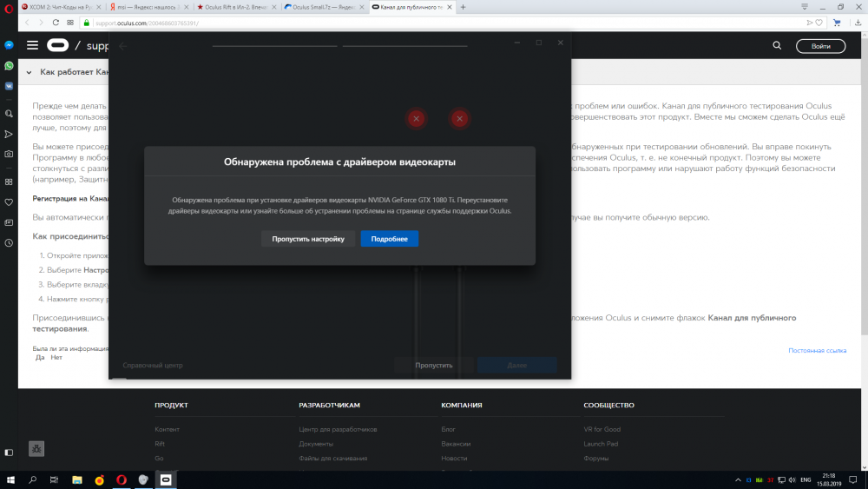The height and width of the screenshot is (489, 868).
Task: Open Oculus app in taskbar
Action: [x=166, y=479]
